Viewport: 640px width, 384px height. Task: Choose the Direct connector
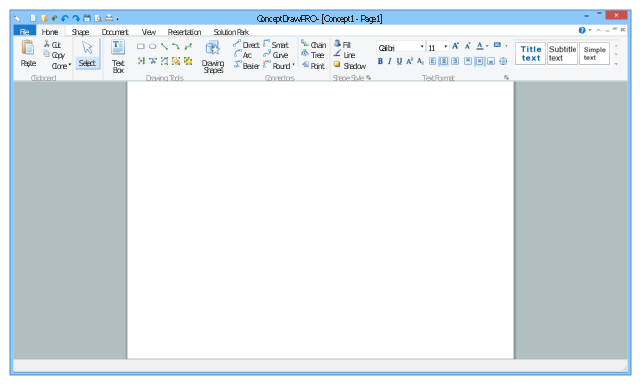click(246, 44)
